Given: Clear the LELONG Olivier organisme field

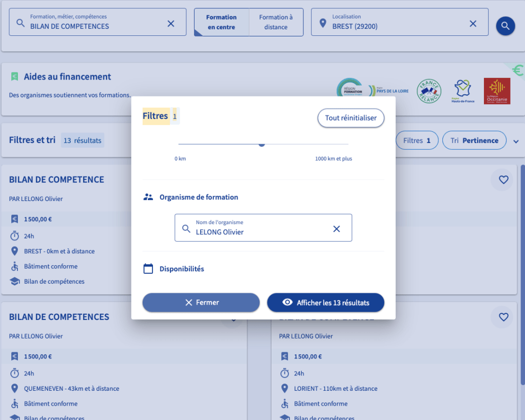Looking at the screenshot, I should coord(337,229).
